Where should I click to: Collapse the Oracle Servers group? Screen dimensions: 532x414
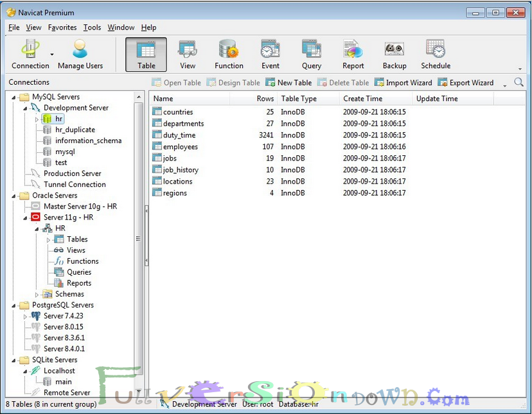pos(13,196)
